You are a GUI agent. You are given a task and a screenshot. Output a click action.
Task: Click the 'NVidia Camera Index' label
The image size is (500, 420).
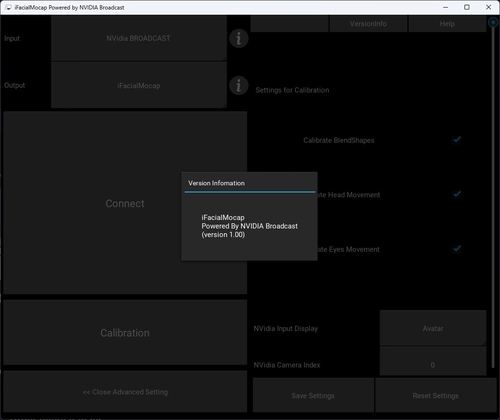click(x=287, y=365)
